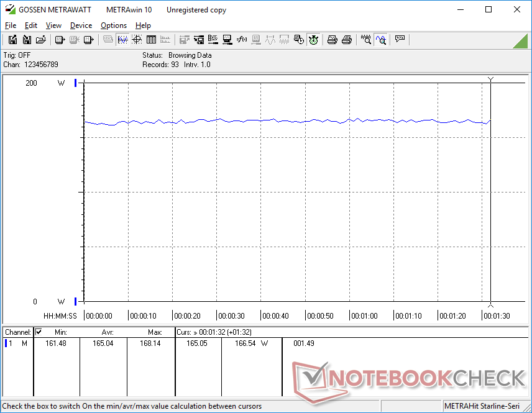Click the Avr value 165.04

pos(103,343)
